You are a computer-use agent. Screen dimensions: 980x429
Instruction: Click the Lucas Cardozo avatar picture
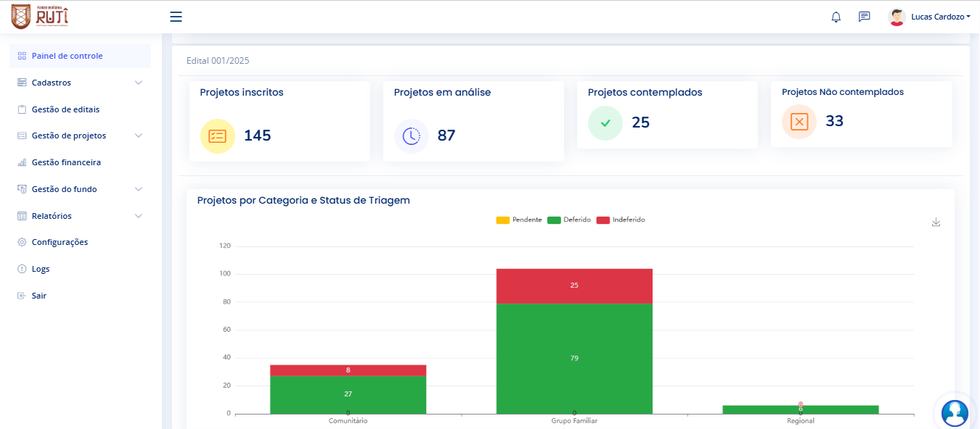click(x=897, y=17)
